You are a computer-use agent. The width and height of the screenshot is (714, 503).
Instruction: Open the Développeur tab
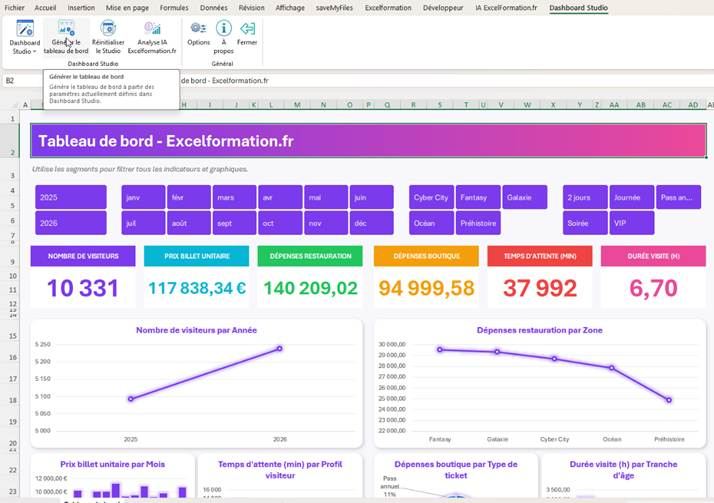(x=443, y=8)
